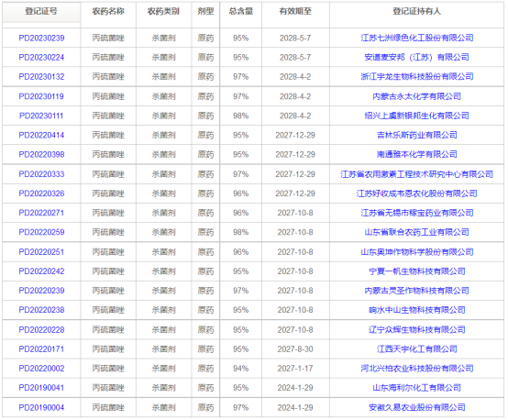The width and height of the screenshot is (508, 420).
Task: Open registration number PD20220251 link
Action: pyautogui.click(x=41, y=252)
